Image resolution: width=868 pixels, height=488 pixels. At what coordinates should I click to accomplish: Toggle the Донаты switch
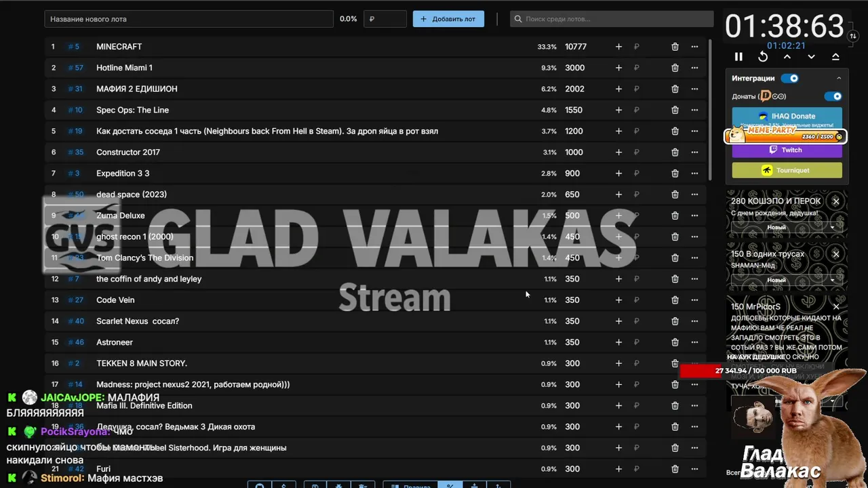pyautogui.click(x=833, y=96)
